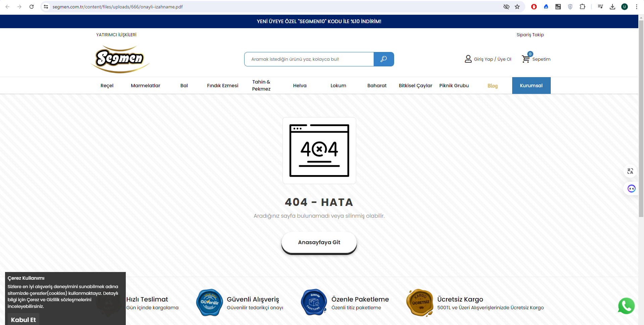Reload the page with the refresh icon

[32, 7]
